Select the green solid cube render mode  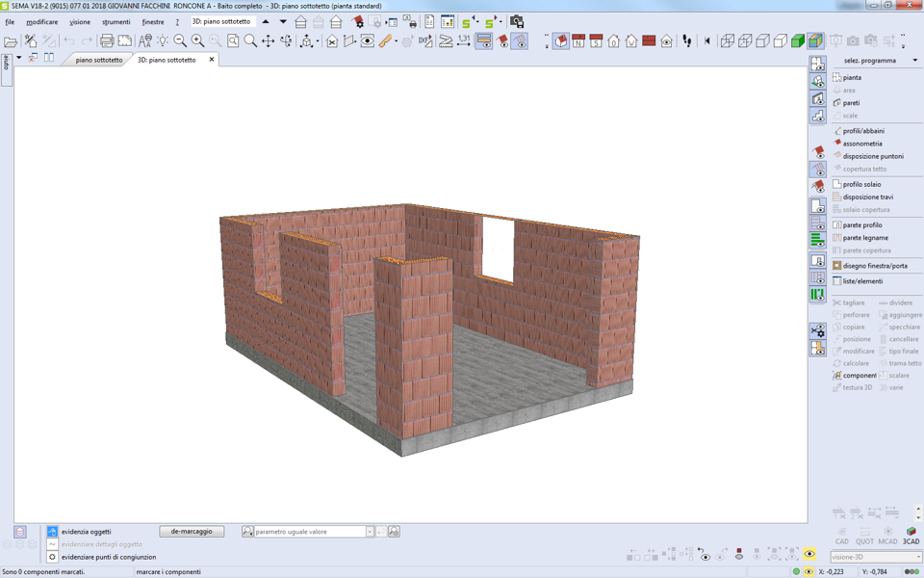[798, 41]
